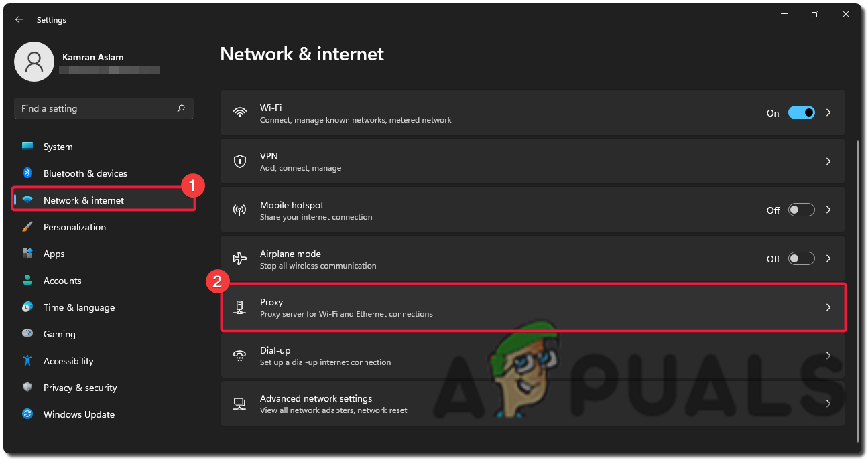
Task: Open Proxy server settings
Action: click(533, 307)
